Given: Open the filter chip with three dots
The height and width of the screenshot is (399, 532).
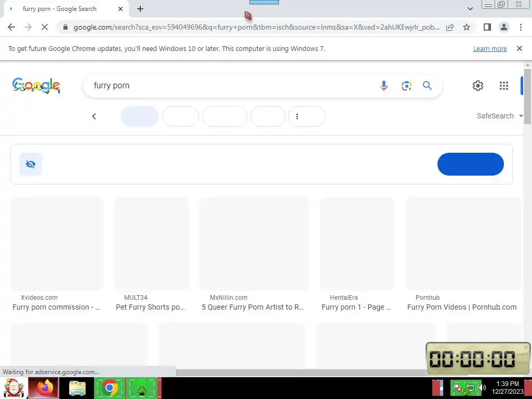Looking at the screenshot, I should point(307,116).
